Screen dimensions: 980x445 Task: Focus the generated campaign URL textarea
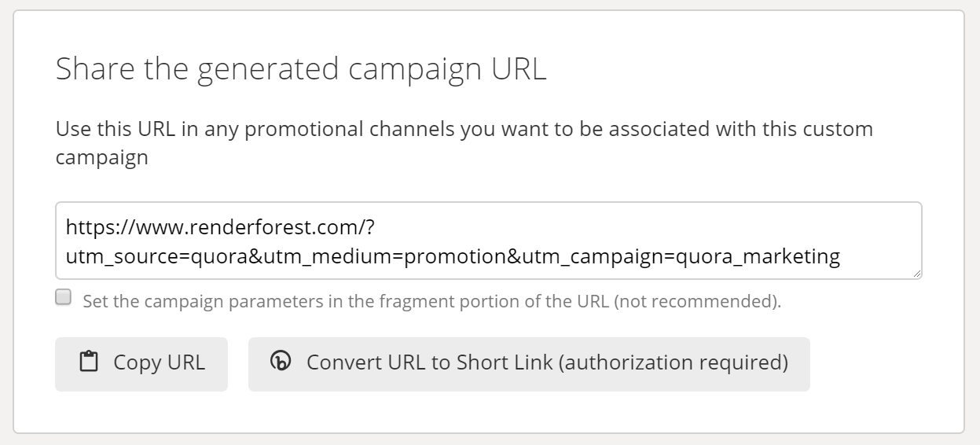488,241
